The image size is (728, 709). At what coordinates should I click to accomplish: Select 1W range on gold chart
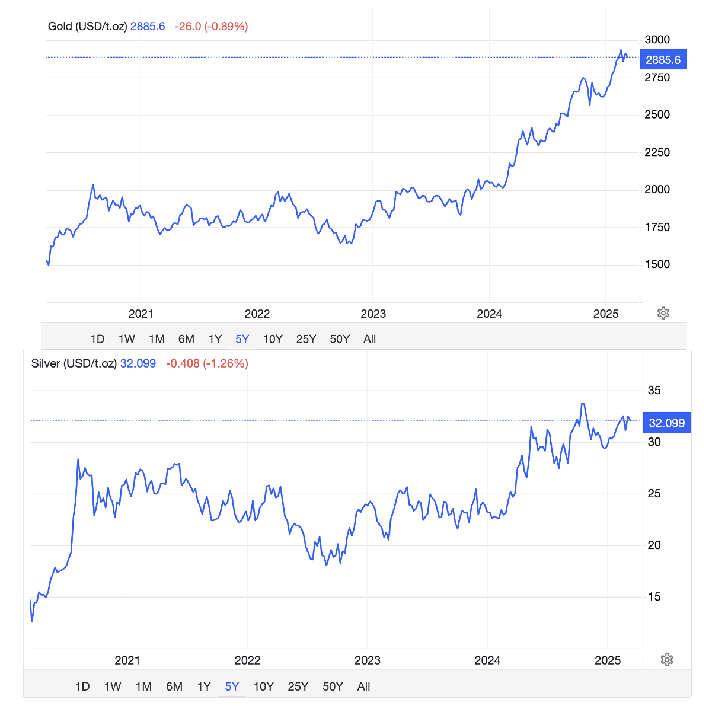126,339
